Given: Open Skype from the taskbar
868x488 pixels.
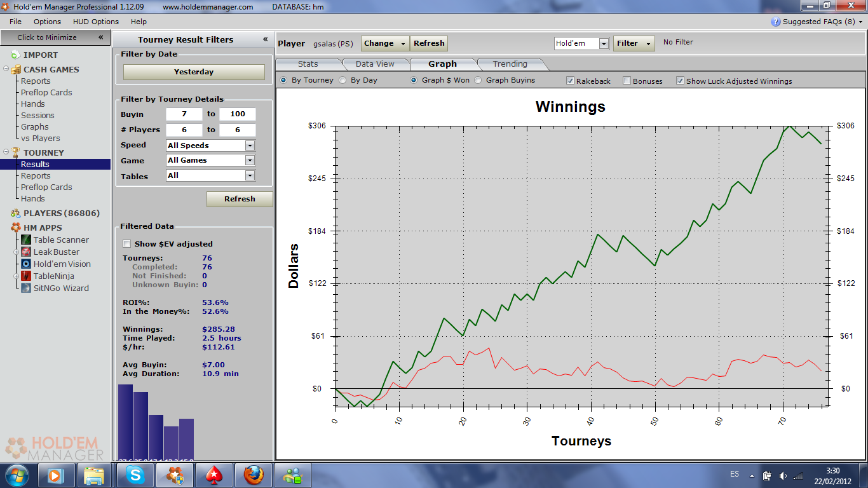Looking at the screenshot, I should 135,475.
